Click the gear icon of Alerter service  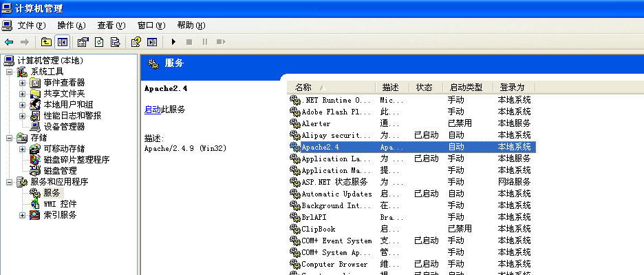tap(295, 123)
